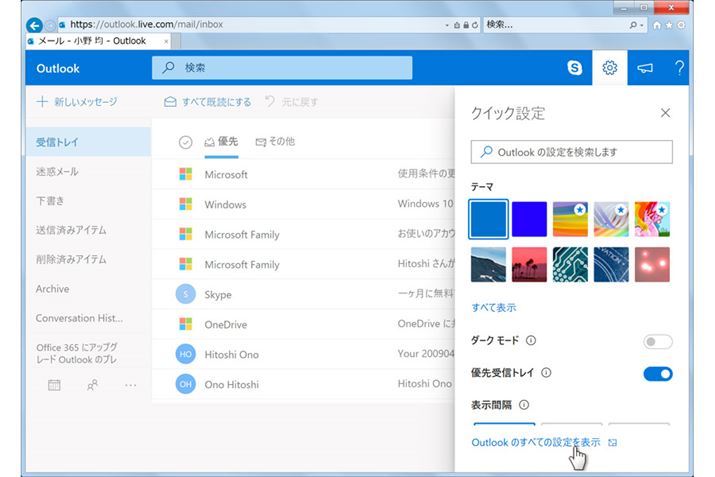The width and height of the screenshot is (715, 477).
Task: Close the クイック設定 panel
Action: 665,113
